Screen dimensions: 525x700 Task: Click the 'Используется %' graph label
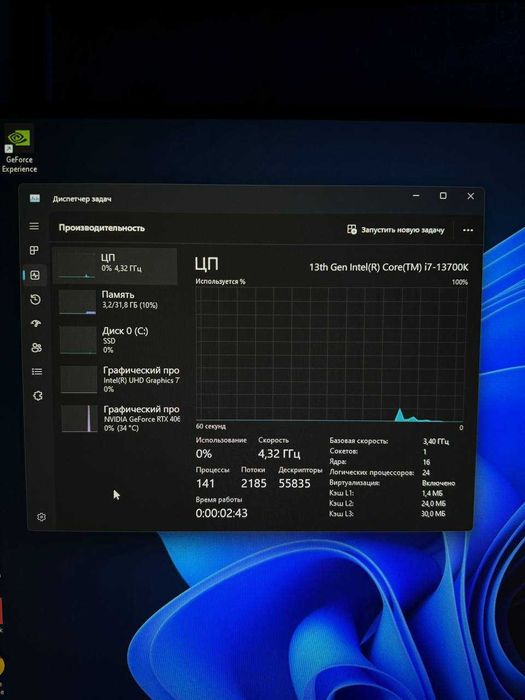coord(220,282)
